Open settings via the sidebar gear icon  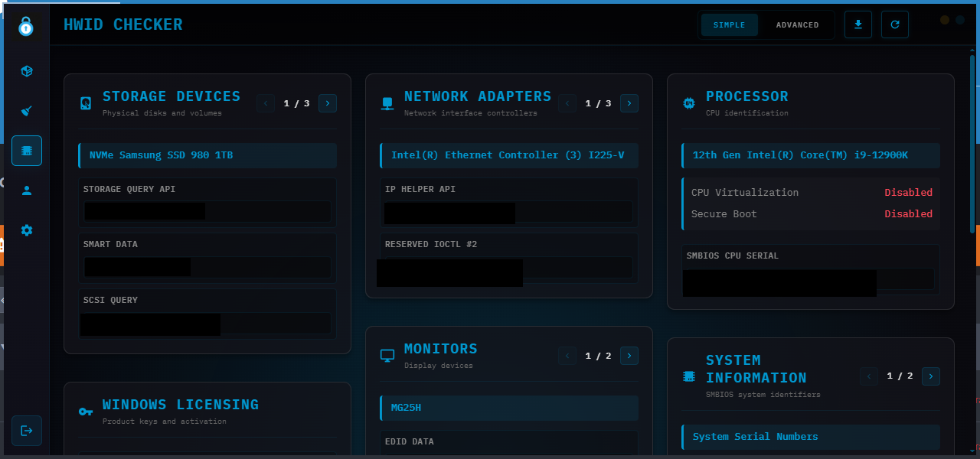(x=27, y=230)
